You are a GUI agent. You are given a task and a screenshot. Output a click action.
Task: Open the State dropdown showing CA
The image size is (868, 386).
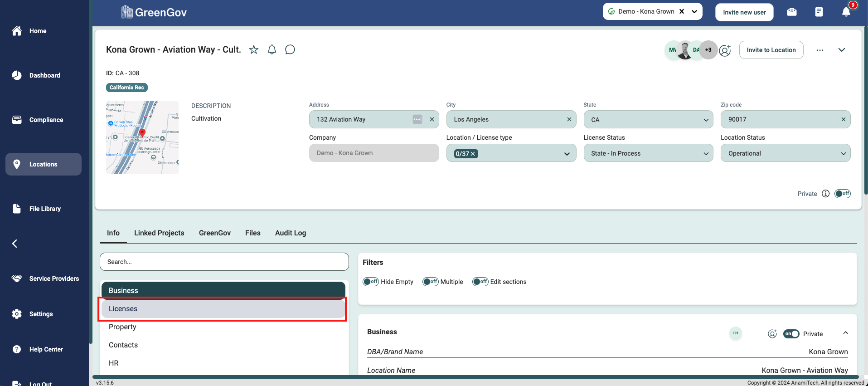point(648,120)
